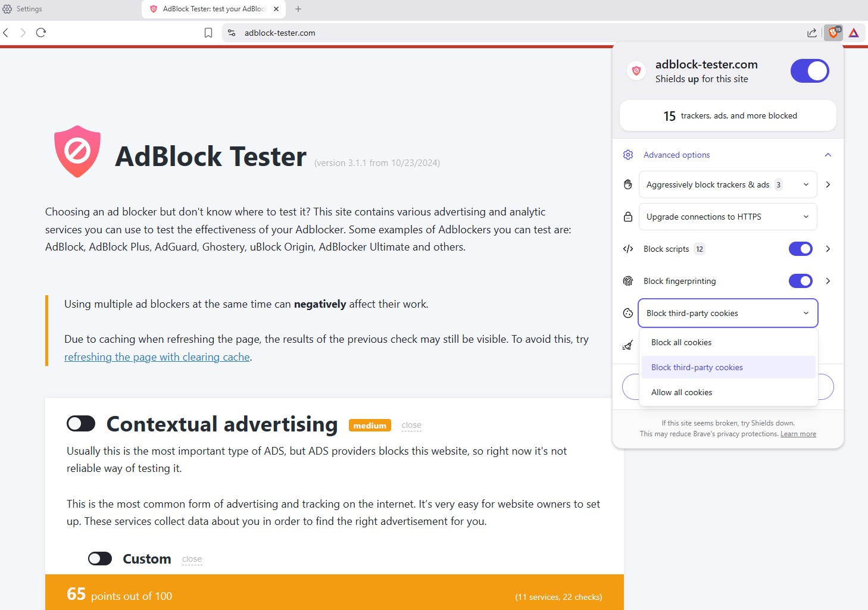
Task: Switch to the AdBlock Tester tab
Action: click(x=213, y=9)
